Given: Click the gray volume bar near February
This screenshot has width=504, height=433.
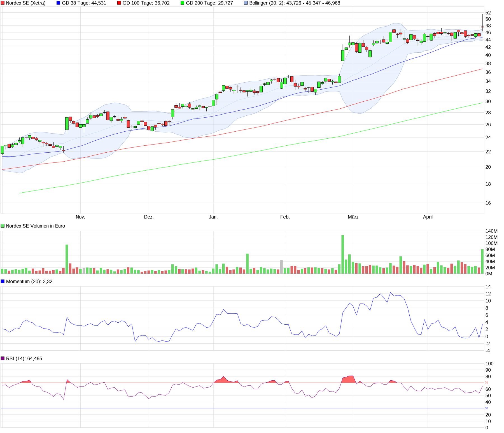Looking at the screenshot, I should click(x=281, y=267).
